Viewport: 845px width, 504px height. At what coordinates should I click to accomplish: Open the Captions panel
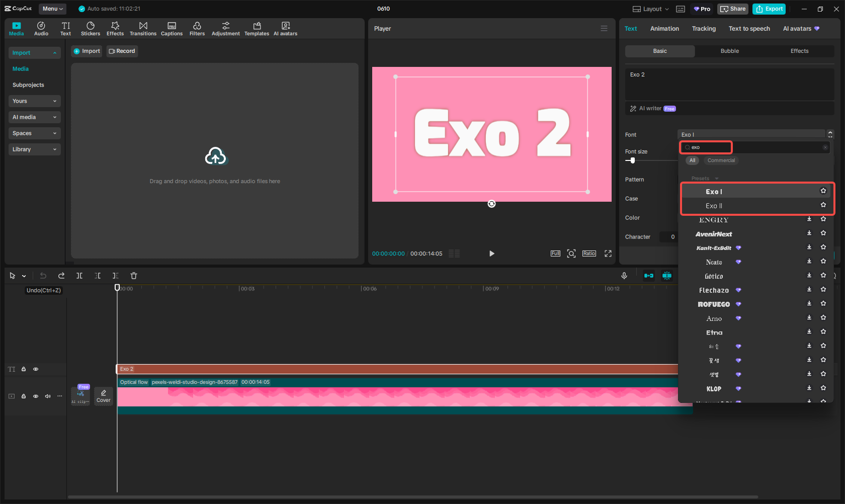[x=172, y=29]
